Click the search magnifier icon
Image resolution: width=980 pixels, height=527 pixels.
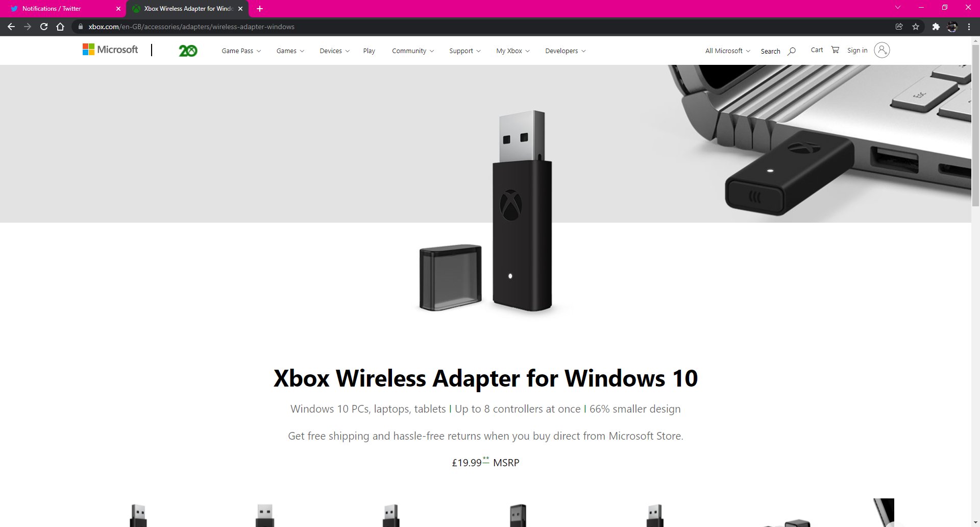[792, 51]
